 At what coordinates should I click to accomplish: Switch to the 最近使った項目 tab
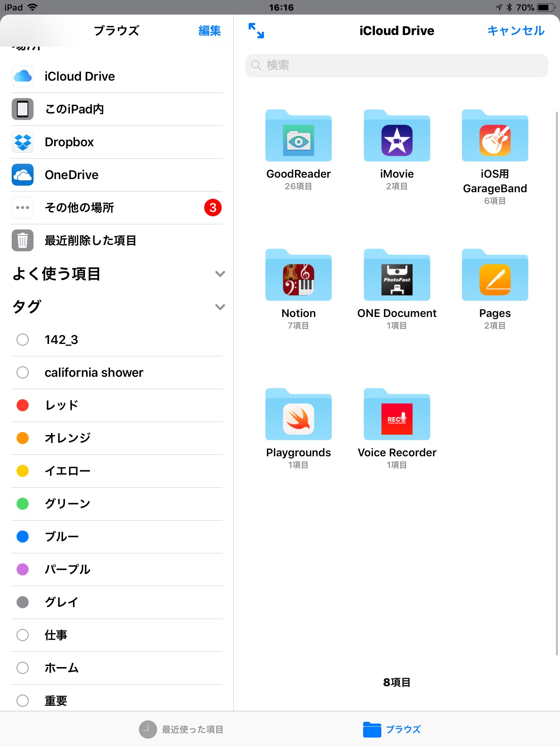tap(181, 729)
